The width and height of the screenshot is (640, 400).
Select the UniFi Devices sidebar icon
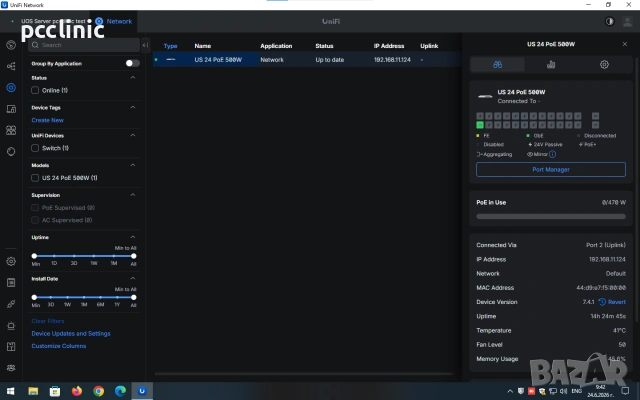click(11, 87)
